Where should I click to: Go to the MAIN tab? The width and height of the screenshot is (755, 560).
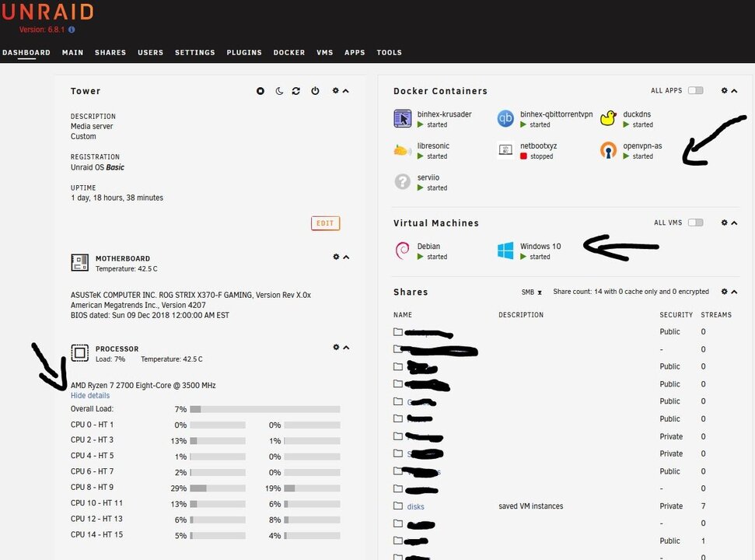click(x=73, y=52)
